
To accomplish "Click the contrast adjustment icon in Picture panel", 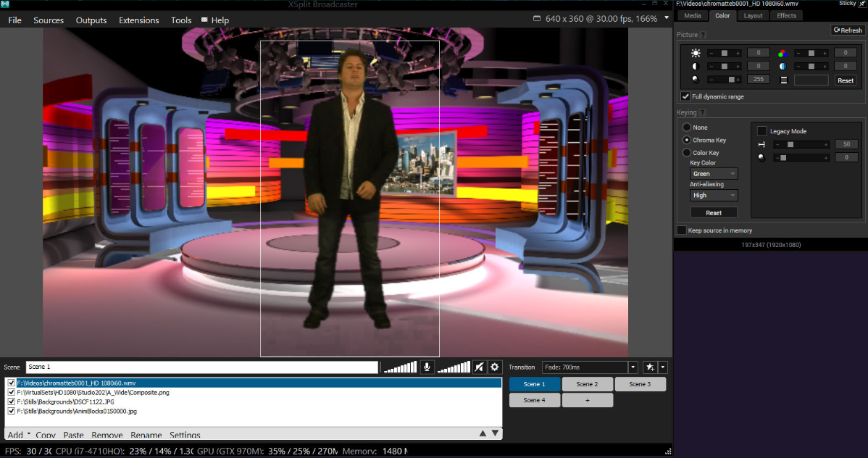I will pos(696,65).
